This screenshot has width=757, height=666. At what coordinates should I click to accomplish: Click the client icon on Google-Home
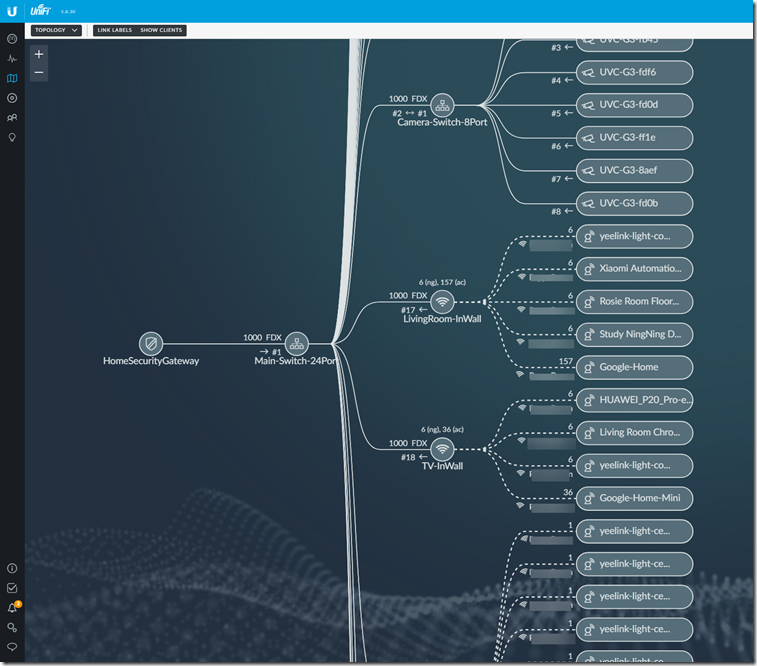point(589,367)
